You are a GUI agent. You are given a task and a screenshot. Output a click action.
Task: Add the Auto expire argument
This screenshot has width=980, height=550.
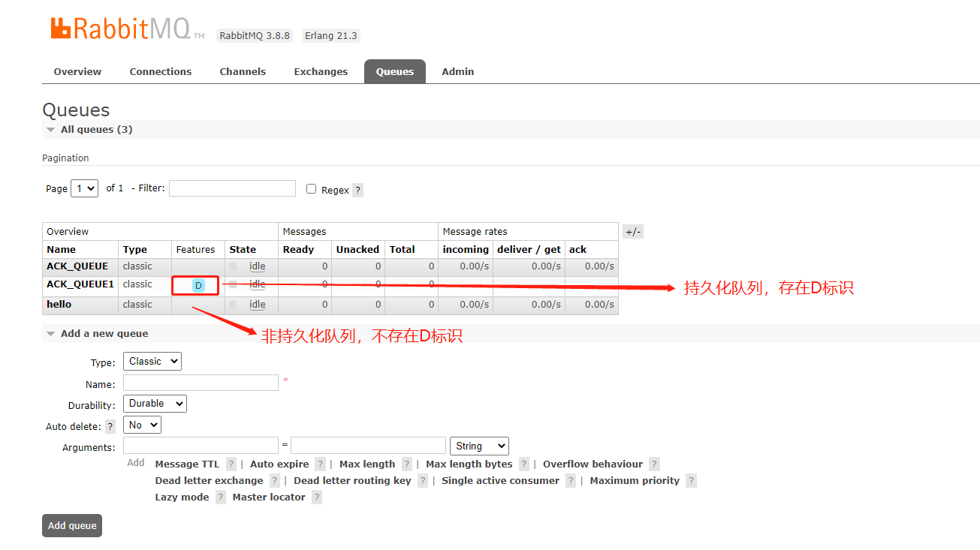[279, 464]
